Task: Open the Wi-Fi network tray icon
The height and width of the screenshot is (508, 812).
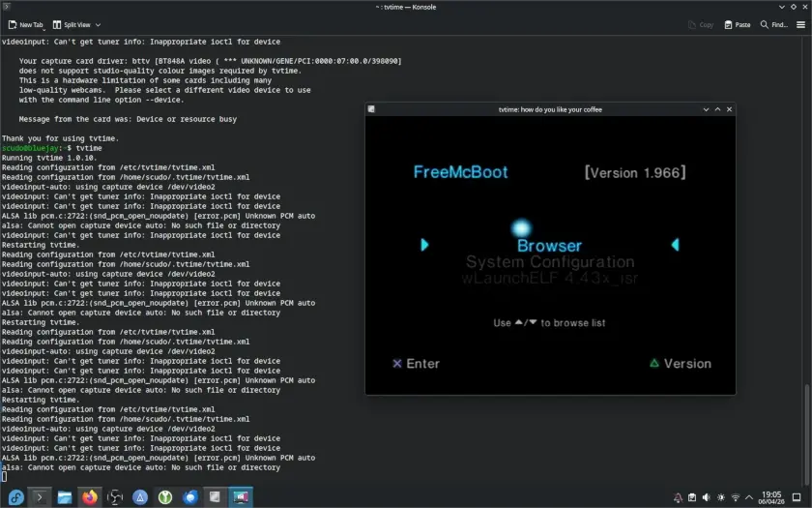Action: pos(735,497)
